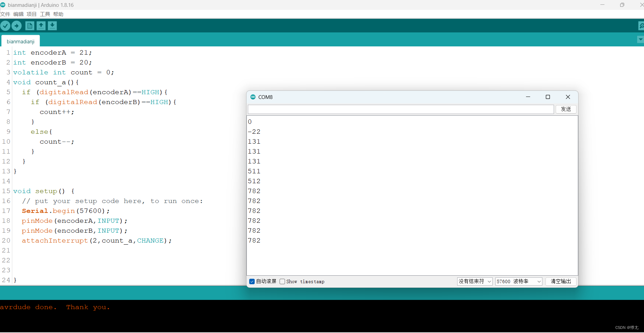Click code line "void setup() {"
Screen dimensions: 644x333
44,191
